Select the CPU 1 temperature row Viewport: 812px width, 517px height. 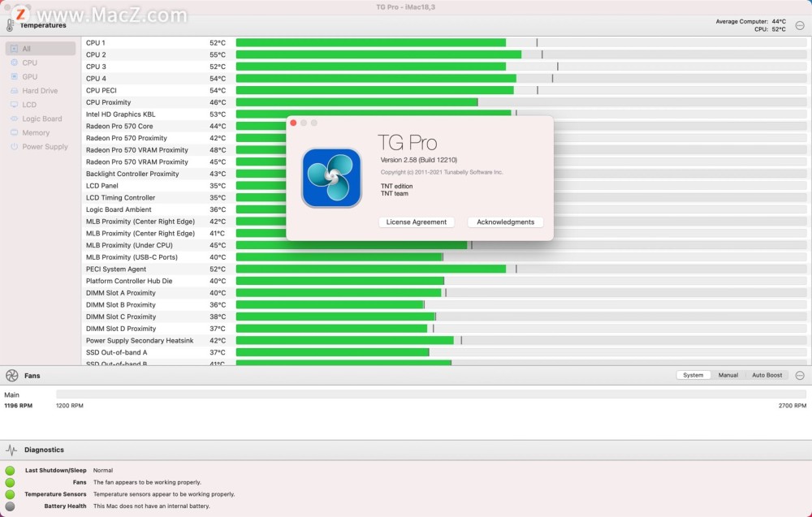click(x=447, y=43)
